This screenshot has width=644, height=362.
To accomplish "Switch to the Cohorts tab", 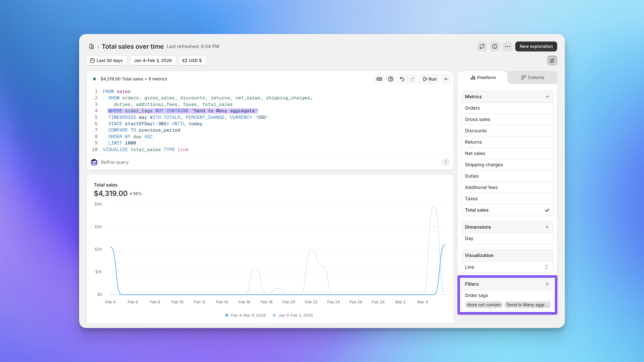I will (x=533, y=77).
